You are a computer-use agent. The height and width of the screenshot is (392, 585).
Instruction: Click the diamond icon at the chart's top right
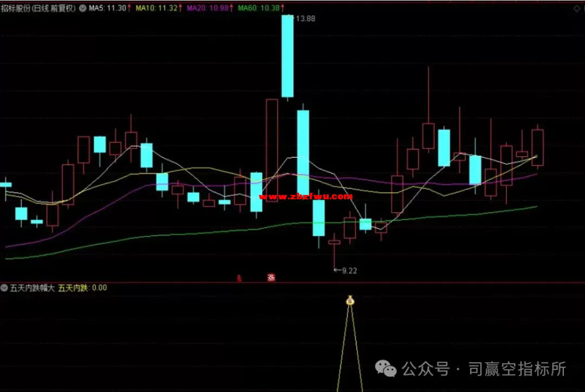tap(576, 8)
